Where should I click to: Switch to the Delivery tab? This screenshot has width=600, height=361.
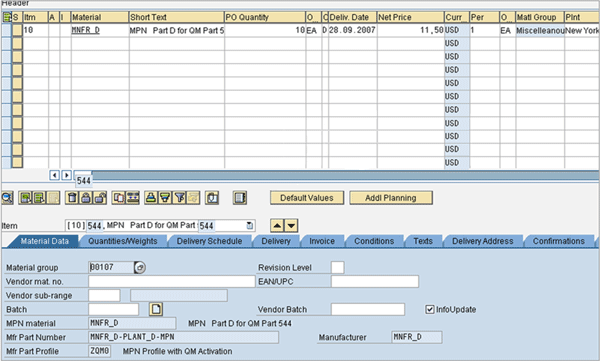tap(276, 241)
